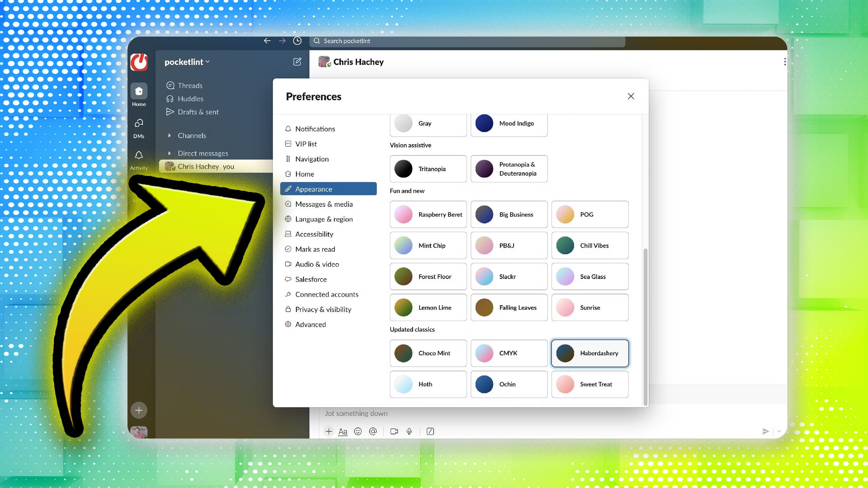The width and height of the screenshot is (868, 488).
Task: Click the add channel plus icon
Action: [138, 410]
